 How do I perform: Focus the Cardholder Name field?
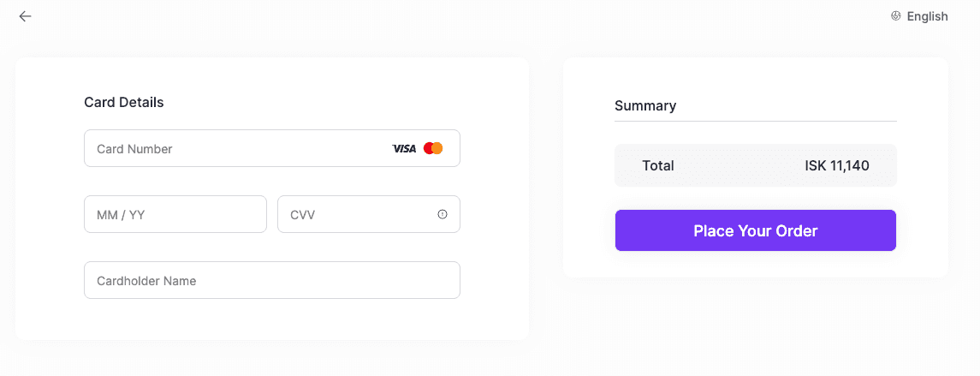click(x=272, y=281)
